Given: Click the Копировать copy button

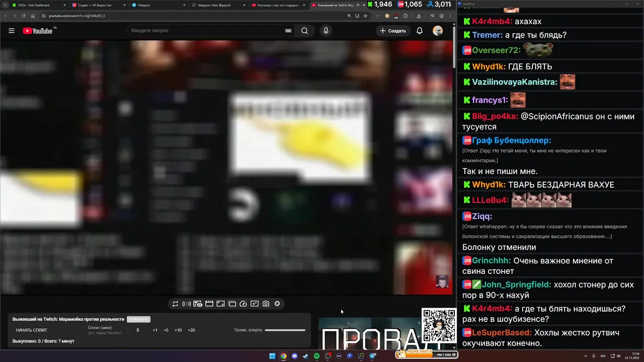Looking at the screenshot, I should click(138, 319).
